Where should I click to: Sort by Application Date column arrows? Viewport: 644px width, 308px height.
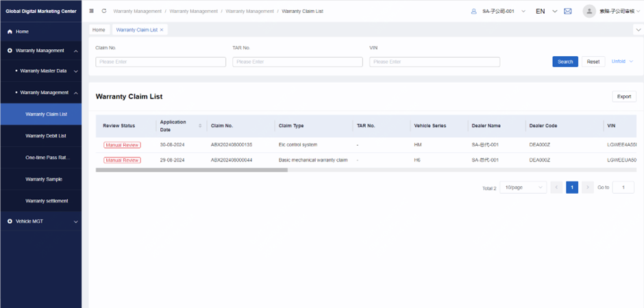[x=201, y=125]
